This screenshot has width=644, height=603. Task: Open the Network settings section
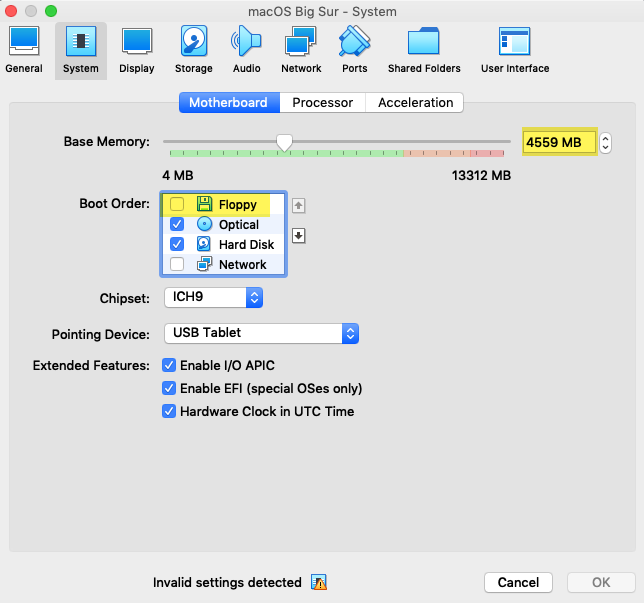click(x=301, y=50)
